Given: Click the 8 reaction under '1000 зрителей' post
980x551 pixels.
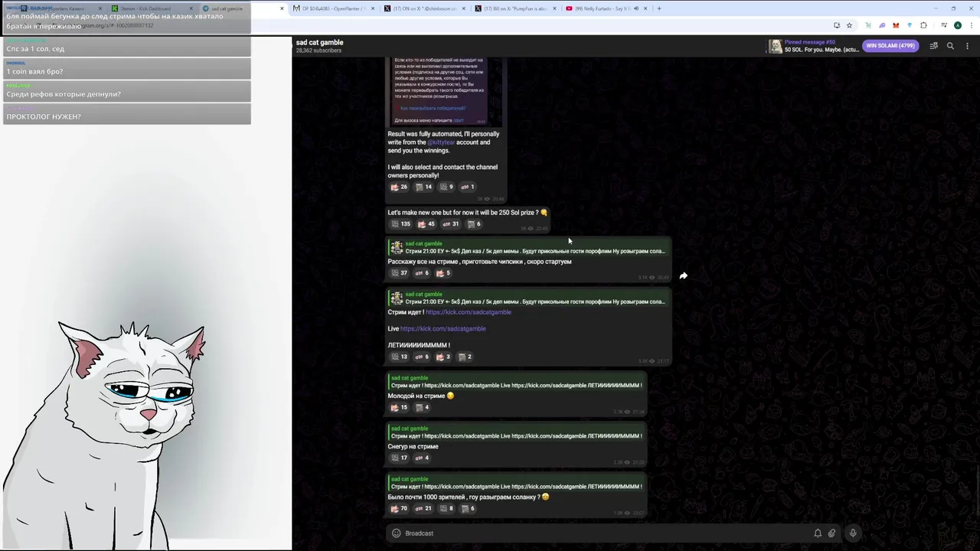Looking at the screenshot, I should coord(446,508).
